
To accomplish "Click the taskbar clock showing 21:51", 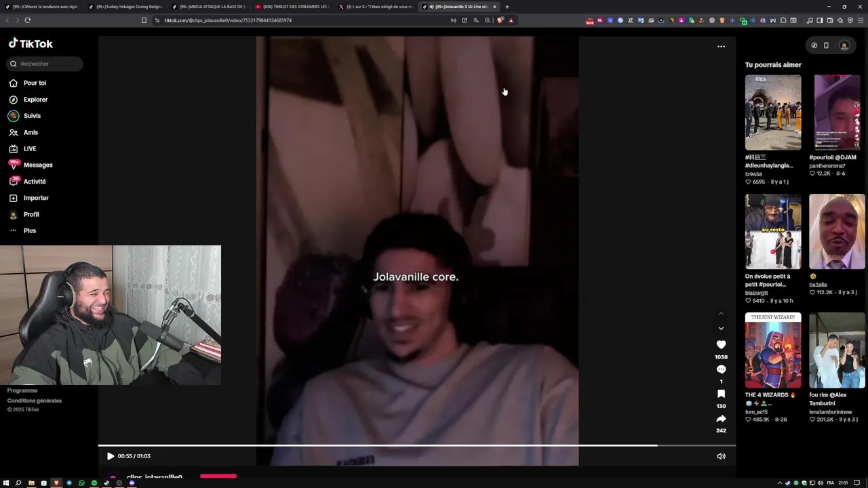I will tap(844, 483).
